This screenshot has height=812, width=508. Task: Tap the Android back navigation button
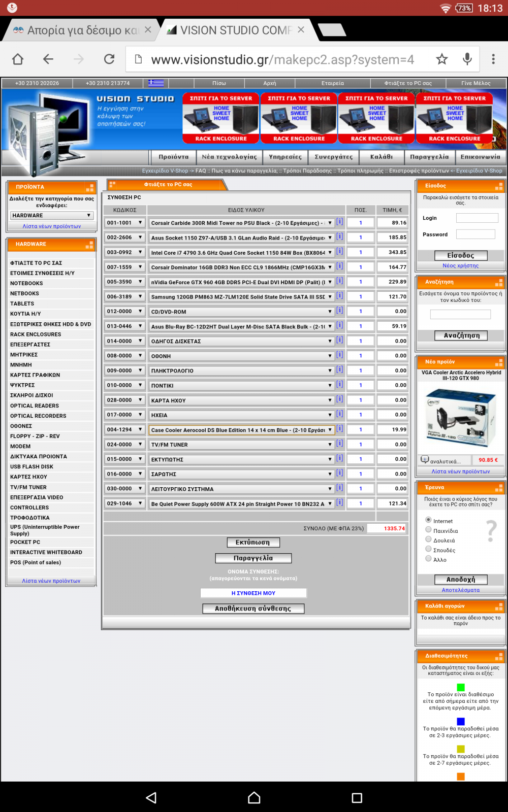point(151,798)
